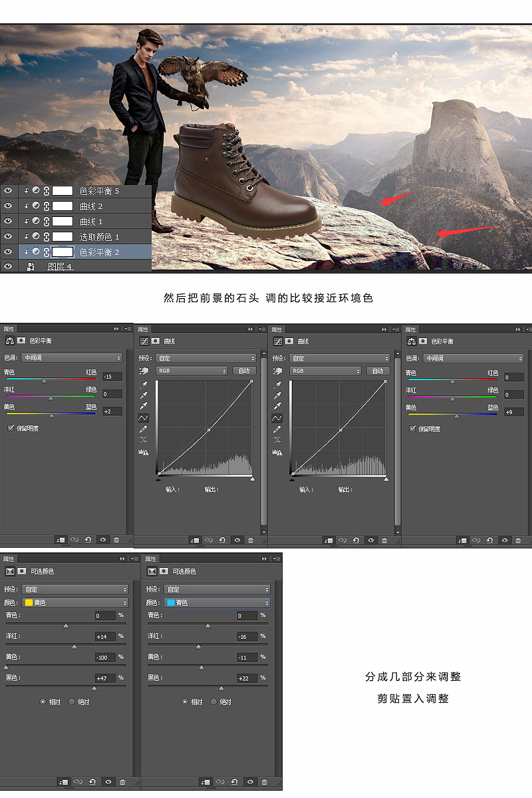Screen dimensions: 532x798
Task: Collapse left Curves panel with double-arrow icon
Action: point(250,329)
